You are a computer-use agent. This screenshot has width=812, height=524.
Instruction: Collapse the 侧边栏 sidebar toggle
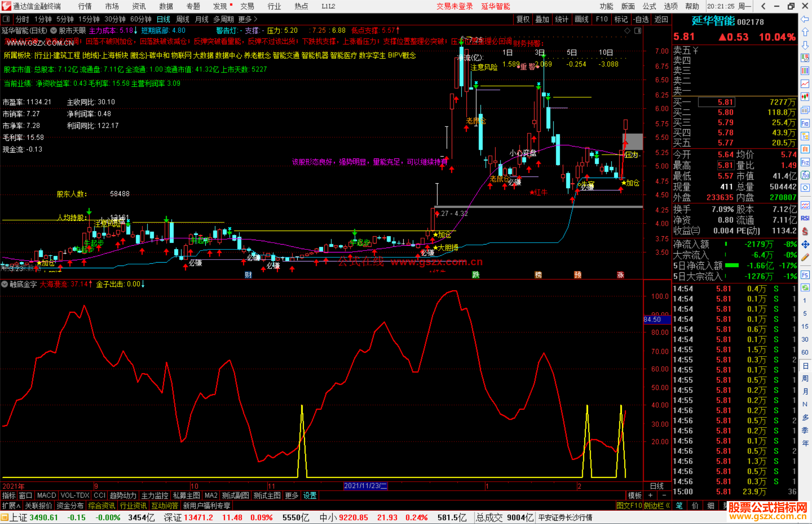(656, 506)
